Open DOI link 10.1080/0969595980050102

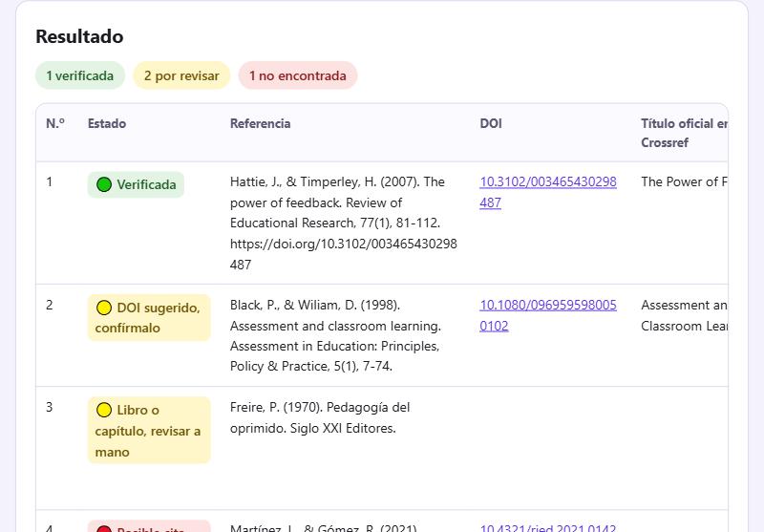click(547, 315)
